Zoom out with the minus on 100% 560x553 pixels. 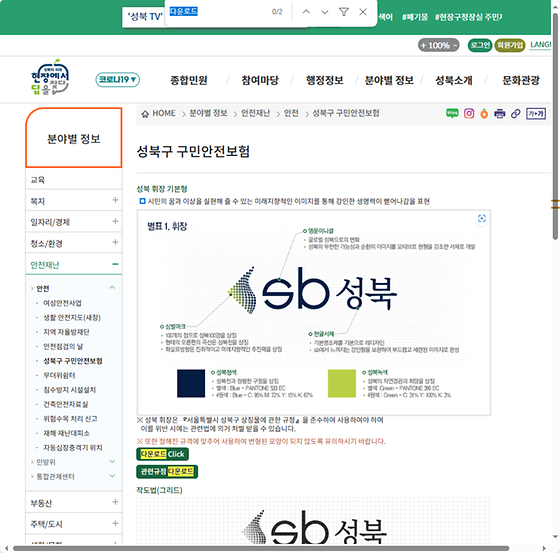455,45
